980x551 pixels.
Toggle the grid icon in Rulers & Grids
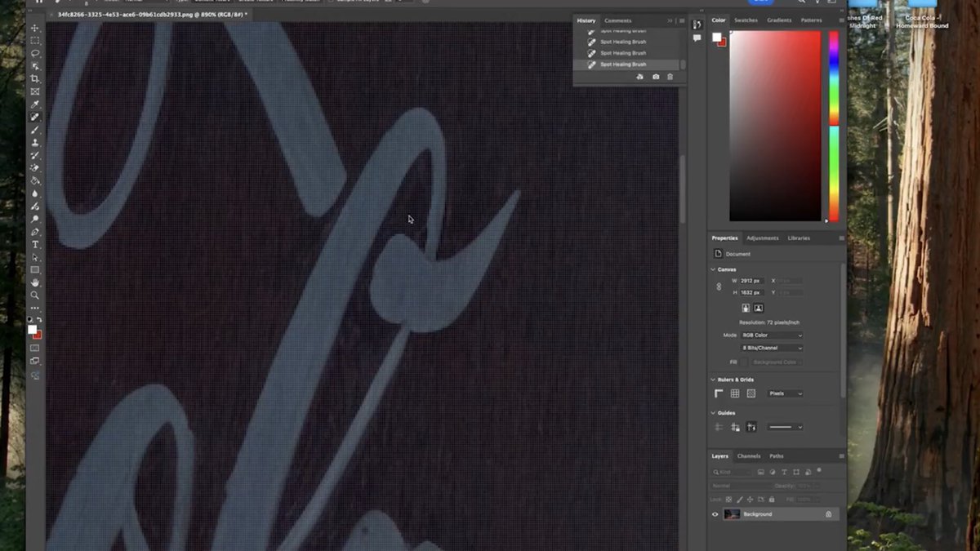(x=735, y=393)
